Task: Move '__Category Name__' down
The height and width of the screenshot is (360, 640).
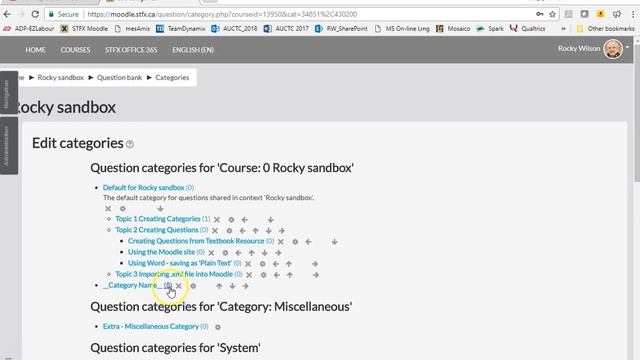Action: (232, 286)
